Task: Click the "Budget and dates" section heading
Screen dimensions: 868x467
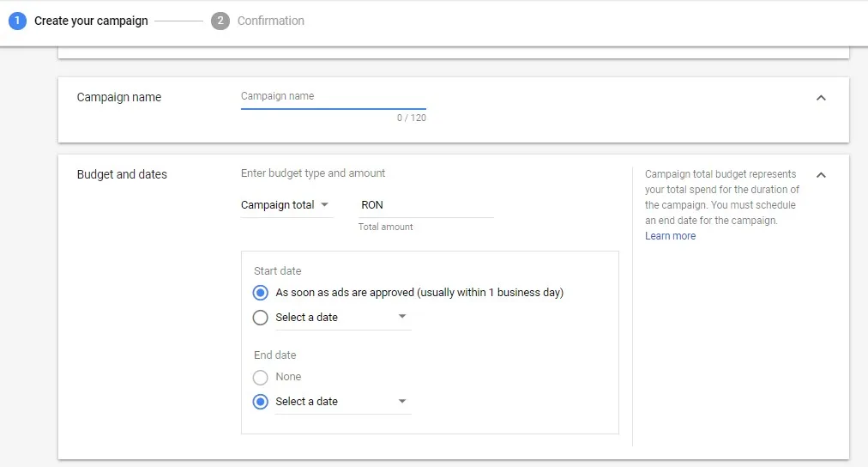Action: point(122,174)
